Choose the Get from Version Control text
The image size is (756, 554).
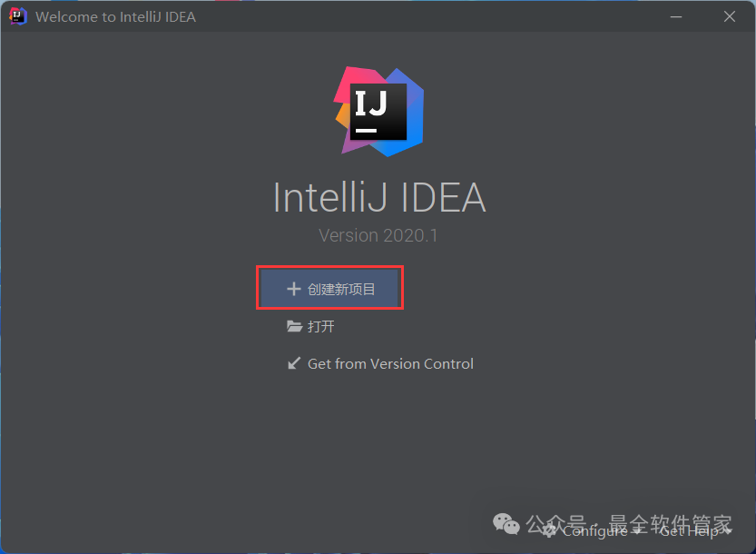pyautogui.click(x=390, y=363)
